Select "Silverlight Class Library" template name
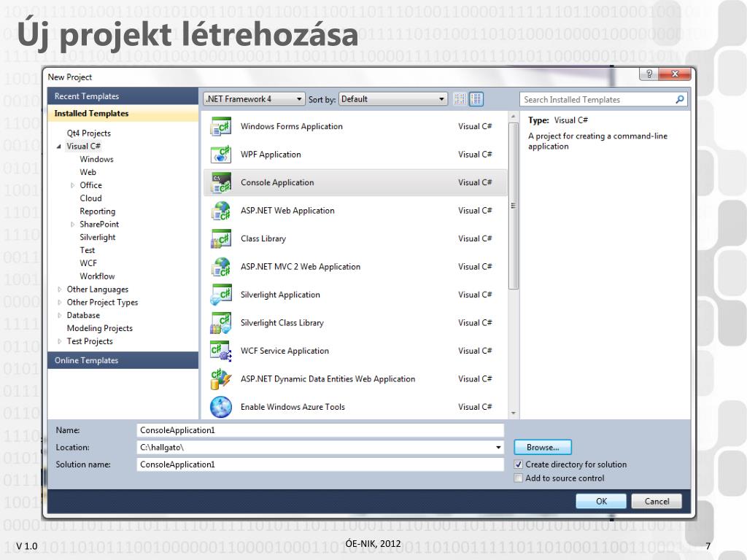This screenshot has height=560, width=747. coord(282,323)
